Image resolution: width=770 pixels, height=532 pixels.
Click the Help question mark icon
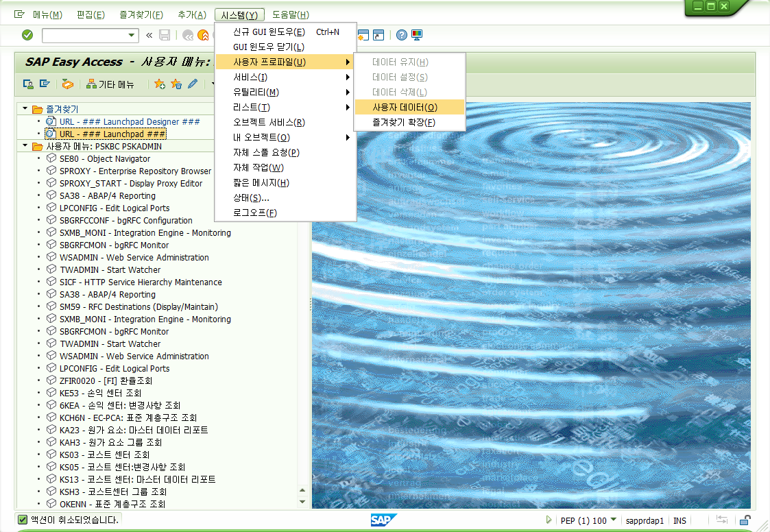(x=402, y=35)
